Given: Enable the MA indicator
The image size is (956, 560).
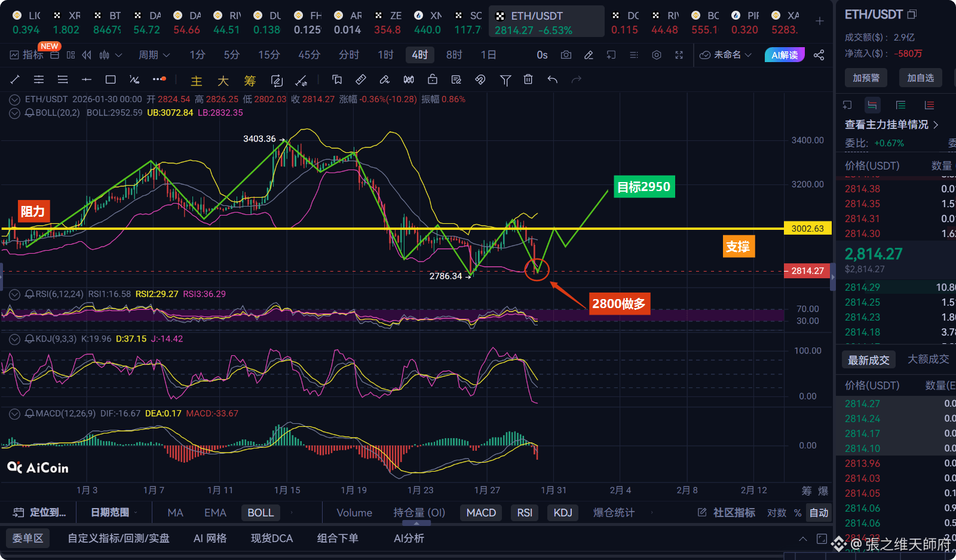Looking at the screenshot, I should (x=175, y=513).
